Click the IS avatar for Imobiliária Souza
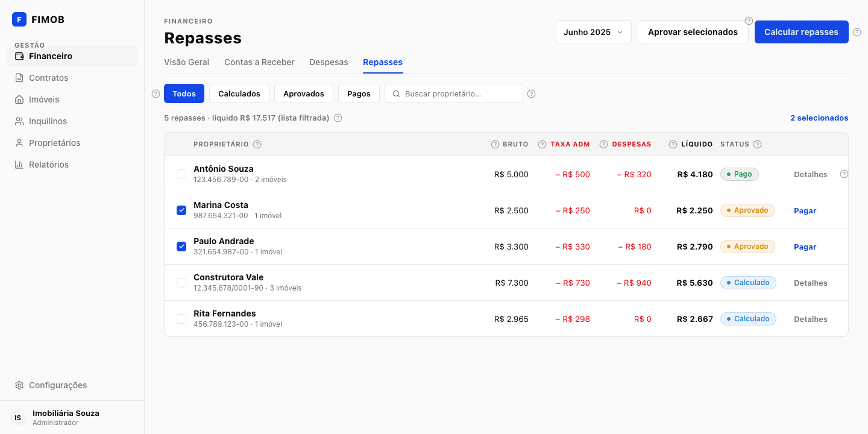This screenshot has width=868, height=434. [17, 418]
